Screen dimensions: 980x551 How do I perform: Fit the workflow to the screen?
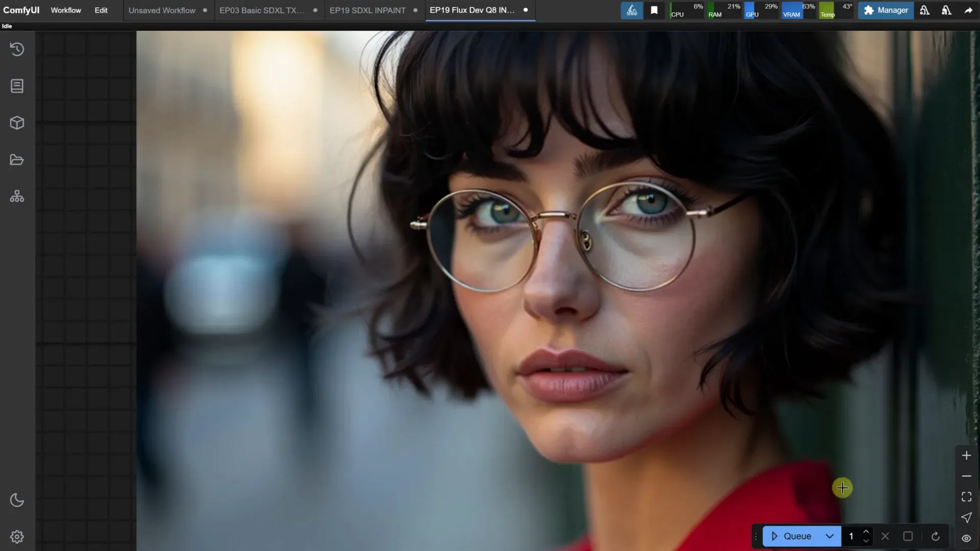[x=966, y=496]
